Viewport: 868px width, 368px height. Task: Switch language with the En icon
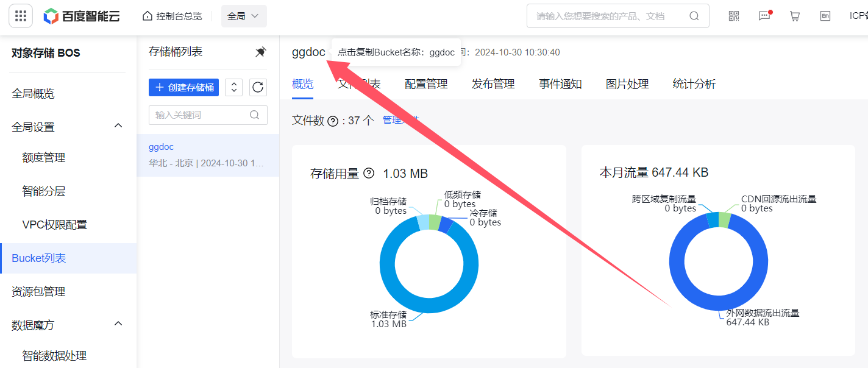tap(825, 16)
